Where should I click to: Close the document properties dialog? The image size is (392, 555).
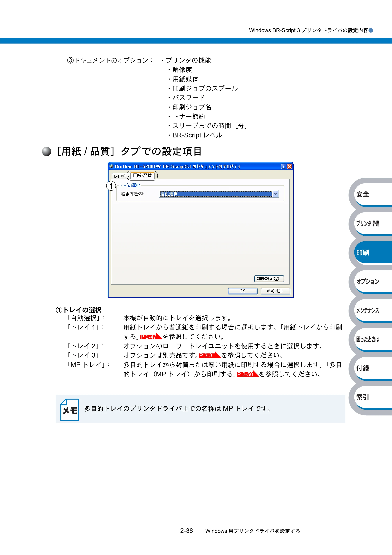289,166
